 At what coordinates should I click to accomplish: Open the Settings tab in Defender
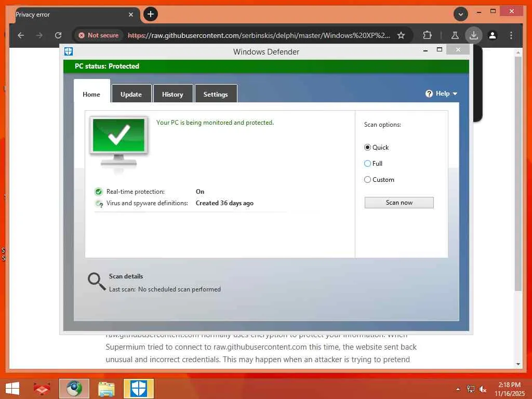tap(216, 94)
